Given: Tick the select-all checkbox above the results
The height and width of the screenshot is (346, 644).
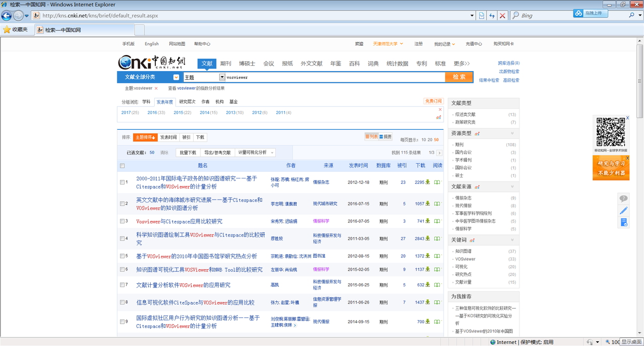Looking at the screenshot, I should pos(122,165).
